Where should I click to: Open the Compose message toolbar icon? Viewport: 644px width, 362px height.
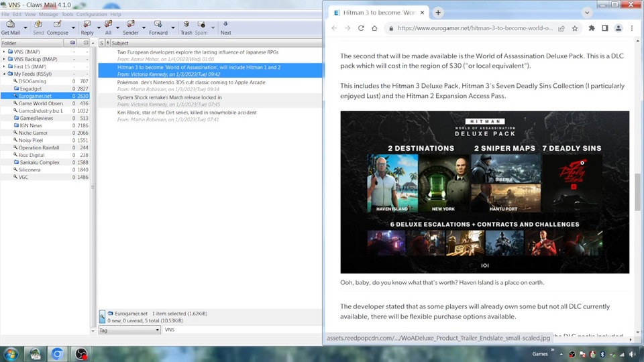pyautogui.click(x=57, y=25)
